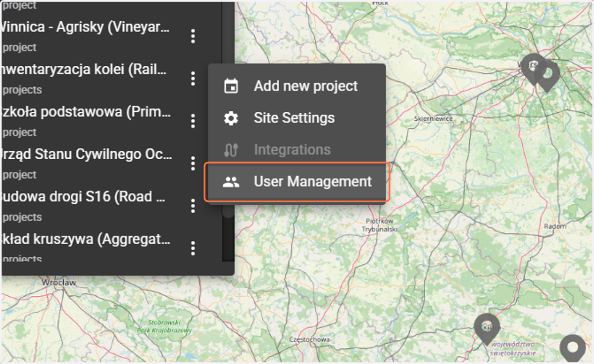594x364 pixels.
Task: Click the Wrocław label on the map
Action: pos(59,282)
